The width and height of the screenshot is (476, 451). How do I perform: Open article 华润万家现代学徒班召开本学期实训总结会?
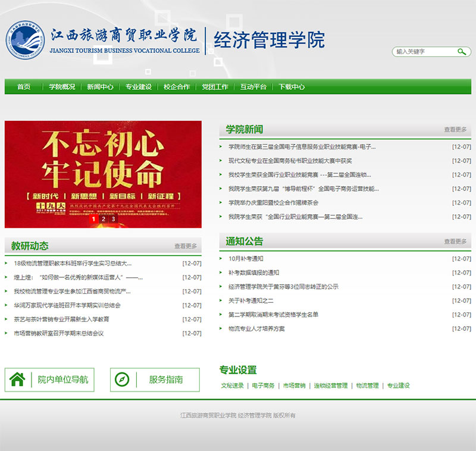pyautogui.click(x=67, y=305)
